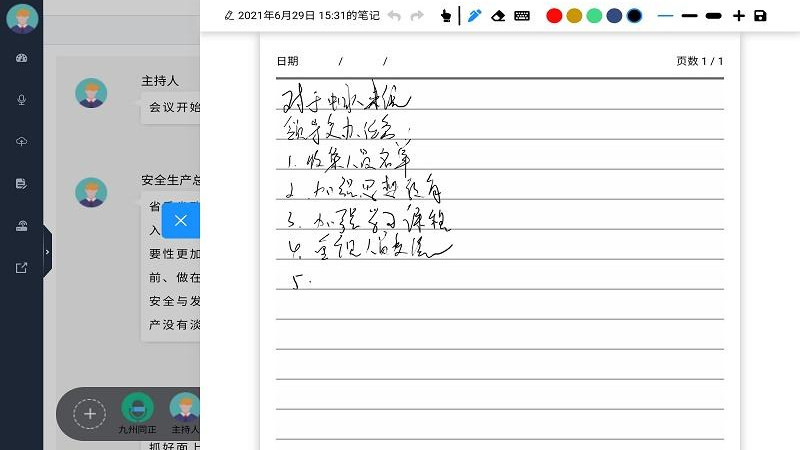Click the 安全生产 speaker avatar in the chat

point(91,192)
